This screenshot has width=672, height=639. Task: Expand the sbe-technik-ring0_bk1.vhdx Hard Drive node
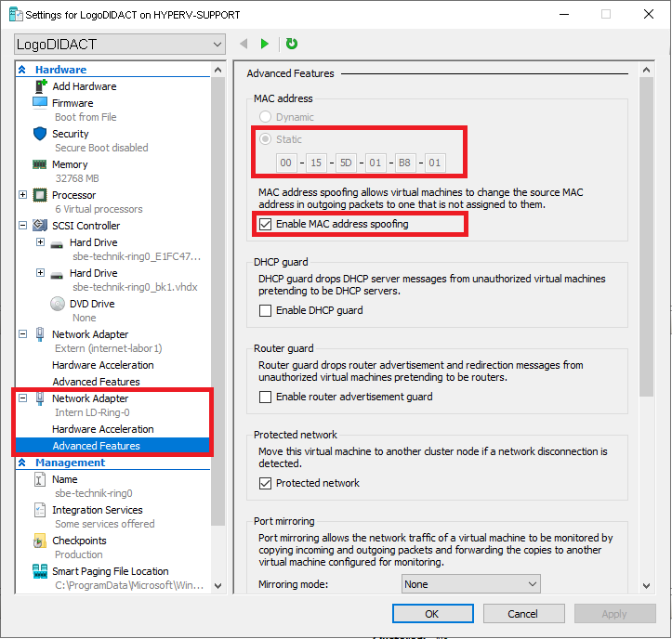pos(40,272)
